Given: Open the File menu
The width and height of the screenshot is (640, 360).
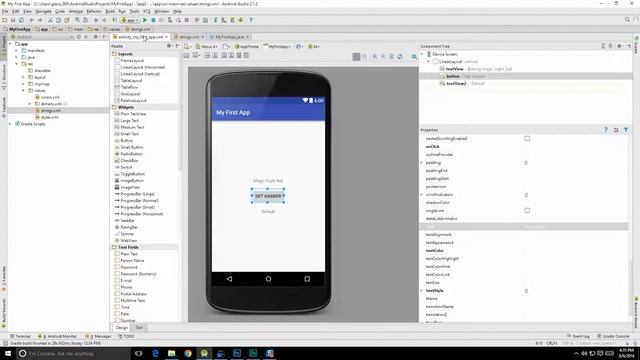Looking at the screenshot, I should point(5,11).
